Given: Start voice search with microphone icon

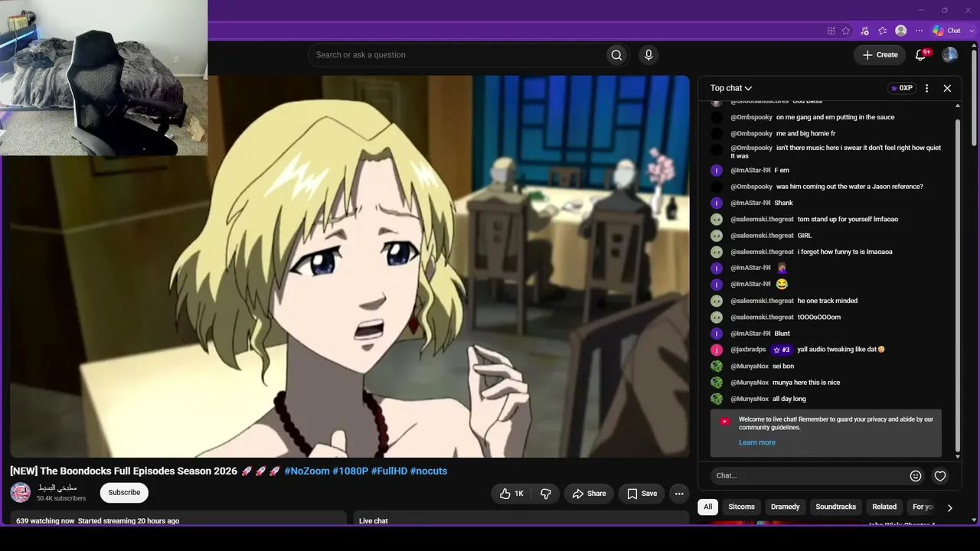Looking at the screenshot, I should tap(648, 55).
